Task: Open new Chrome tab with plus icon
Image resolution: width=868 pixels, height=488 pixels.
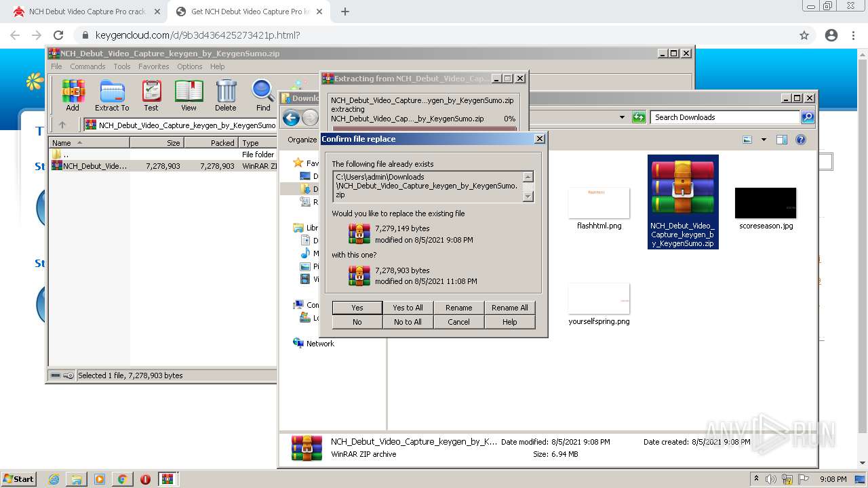Action: (345, 12)
